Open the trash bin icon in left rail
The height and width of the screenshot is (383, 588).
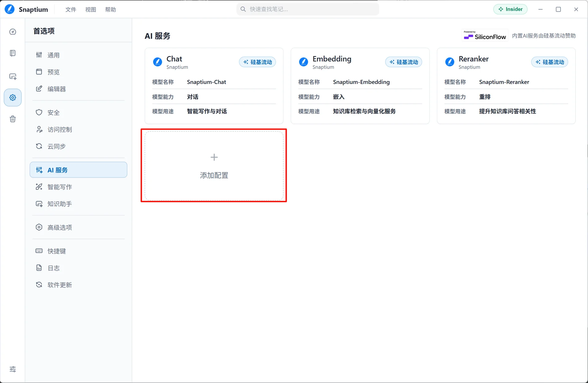[x=13, y=119]
